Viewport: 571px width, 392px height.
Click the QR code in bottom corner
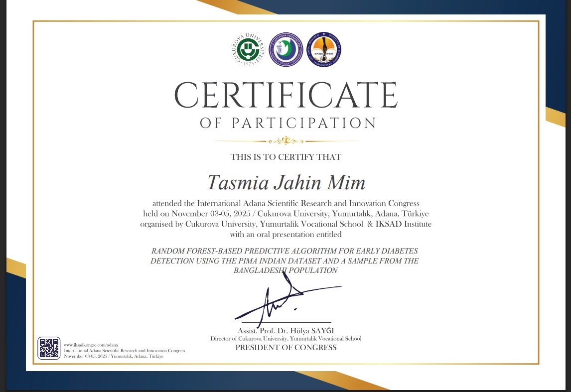49,348
